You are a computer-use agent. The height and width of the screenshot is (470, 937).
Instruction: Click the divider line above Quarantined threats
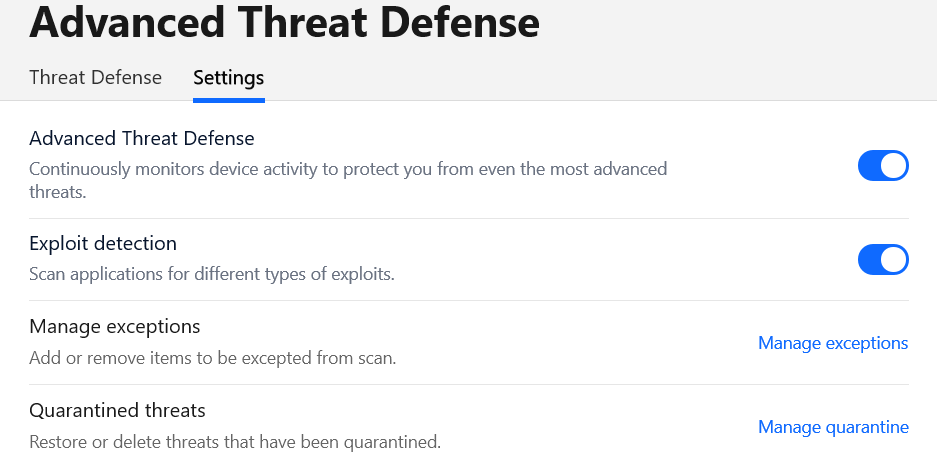469,385
